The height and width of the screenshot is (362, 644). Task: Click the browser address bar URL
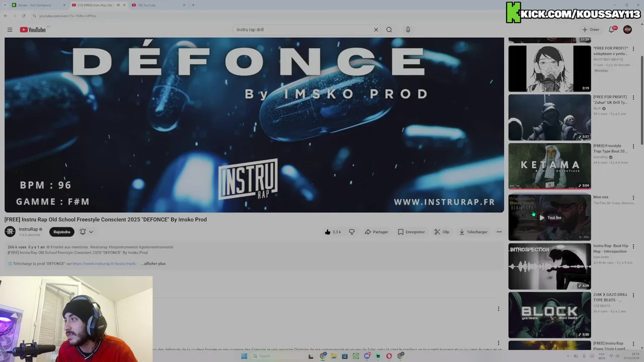(68, 16)
